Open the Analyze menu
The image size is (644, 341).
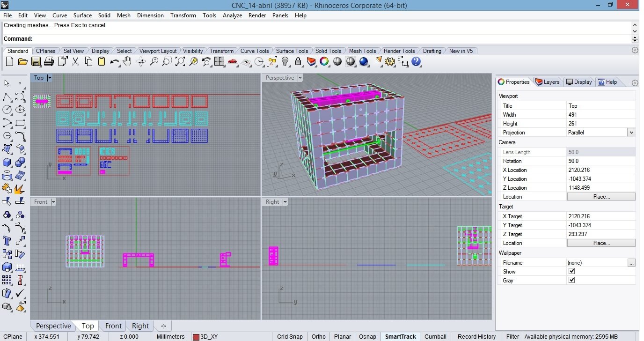point(232,15)
